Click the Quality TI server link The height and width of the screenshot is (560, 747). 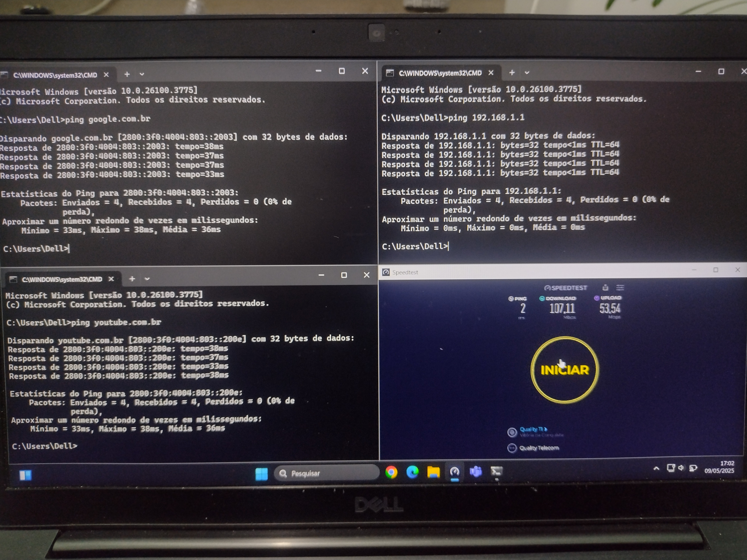tap(533, 429)
